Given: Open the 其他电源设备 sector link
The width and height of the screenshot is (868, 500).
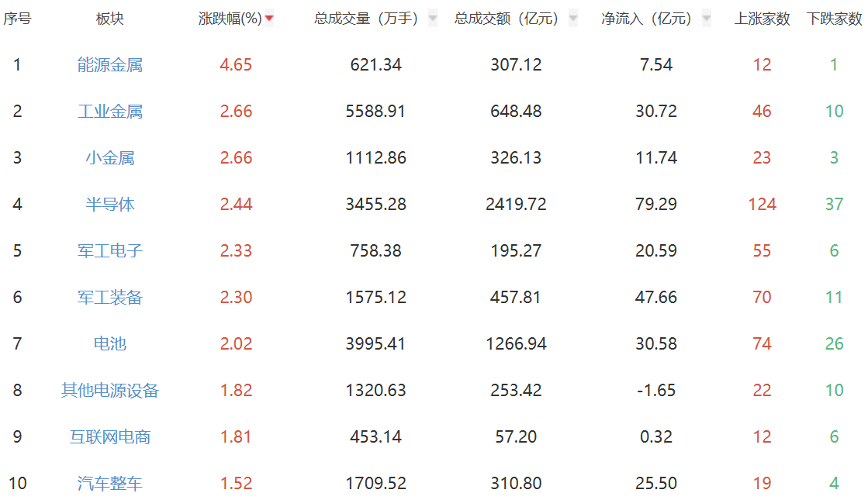Looking at the screenshot, I should click(110, 391).
